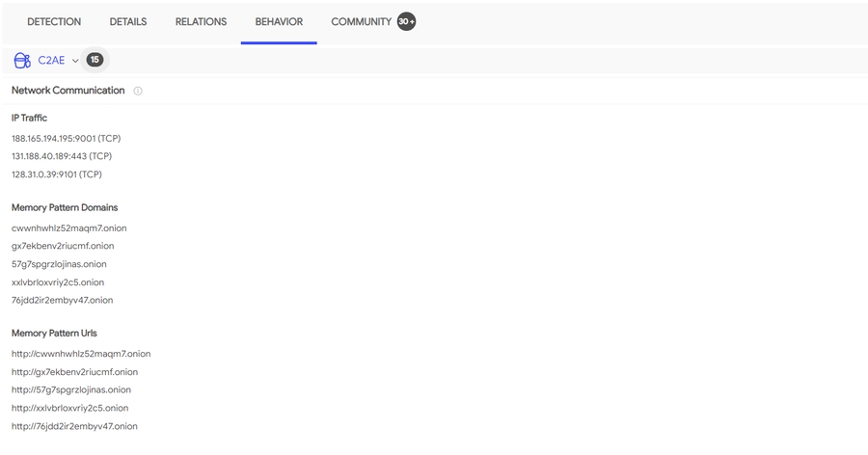Click the Memory Pattern Urls heading
868x455 pixels.
tap(54, 334)
